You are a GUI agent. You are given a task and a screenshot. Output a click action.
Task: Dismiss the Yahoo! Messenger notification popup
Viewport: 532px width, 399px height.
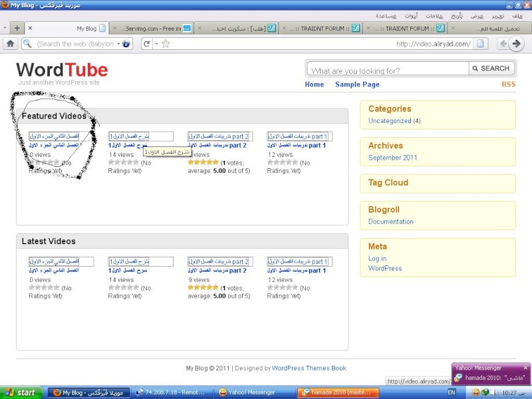(525, 368)
